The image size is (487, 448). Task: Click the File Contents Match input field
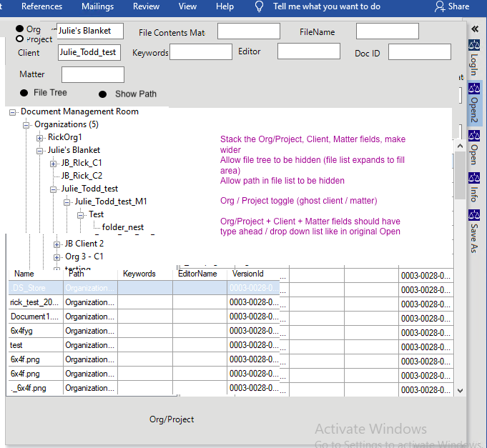[249, 31]
